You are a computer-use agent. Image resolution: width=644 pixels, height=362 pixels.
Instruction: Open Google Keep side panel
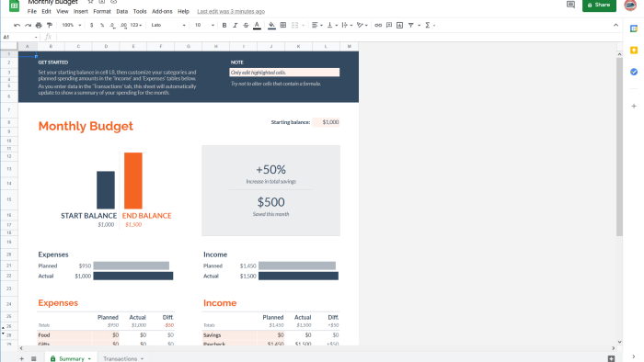pyautogui.click(x=634, y=50)
